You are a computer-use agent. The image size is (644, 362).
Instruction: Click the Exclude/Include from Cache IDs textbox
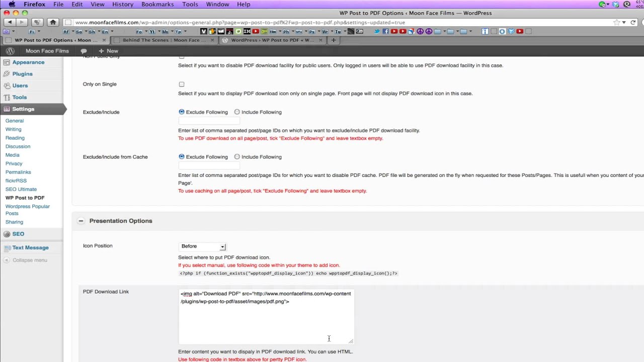(209, 165)
